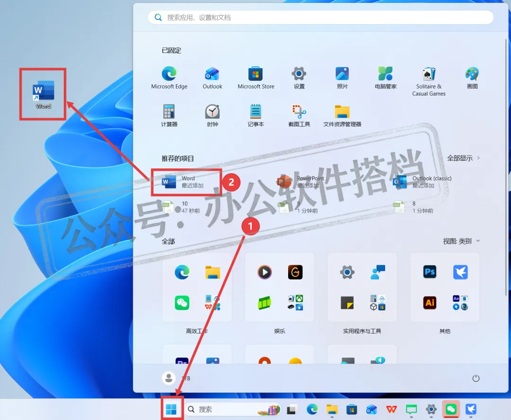Expand more apps in 实用程序与工具 folder

pos(378,303)
